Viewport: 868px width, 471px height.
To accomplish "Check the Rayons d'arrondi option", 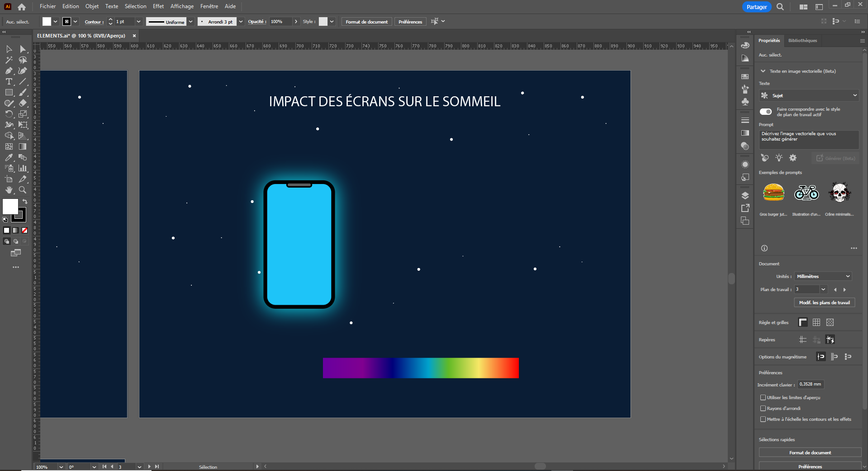I will 763,408.
